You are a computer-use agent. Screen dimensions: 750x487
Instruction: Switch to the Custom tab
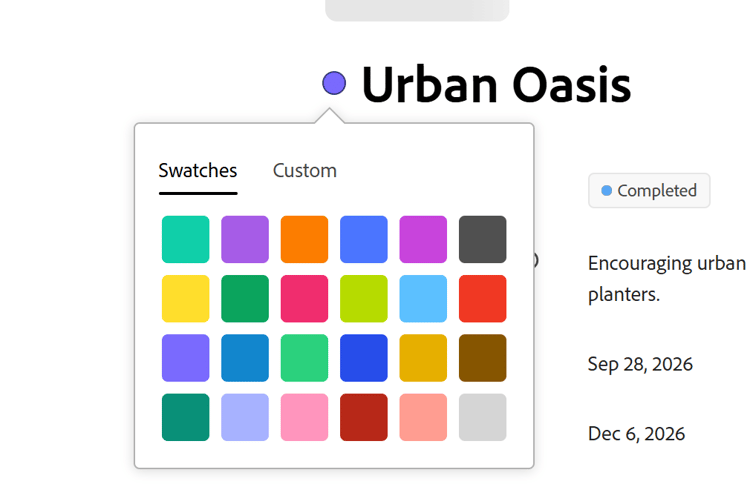point(305,171)
